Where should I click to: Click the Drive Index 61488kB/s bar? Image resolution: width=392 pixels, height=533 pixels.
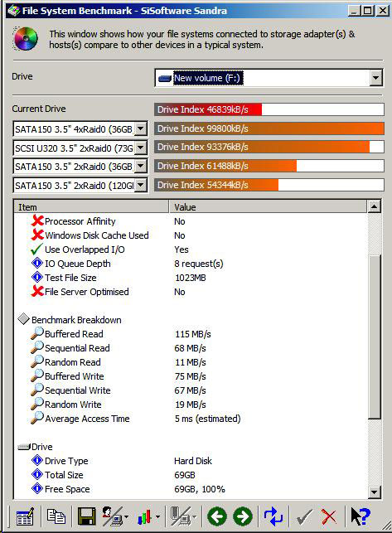tap(269, 167)
